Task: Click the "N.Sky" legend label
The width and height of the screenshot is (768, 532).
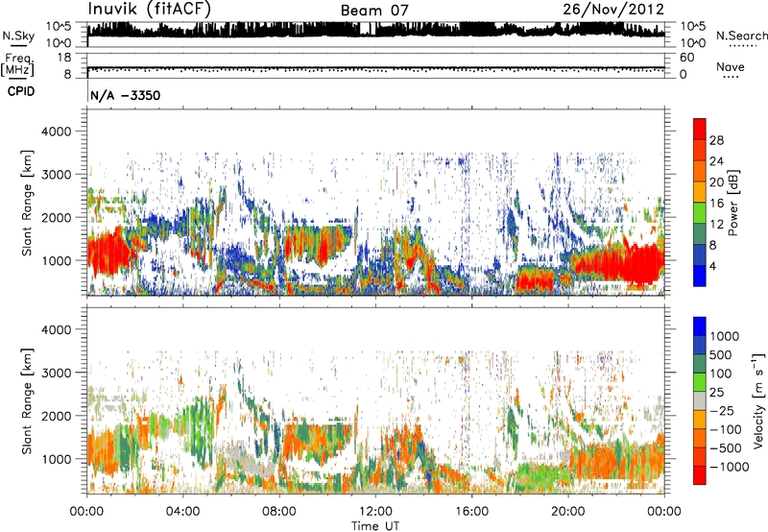Action: (18, 36)
